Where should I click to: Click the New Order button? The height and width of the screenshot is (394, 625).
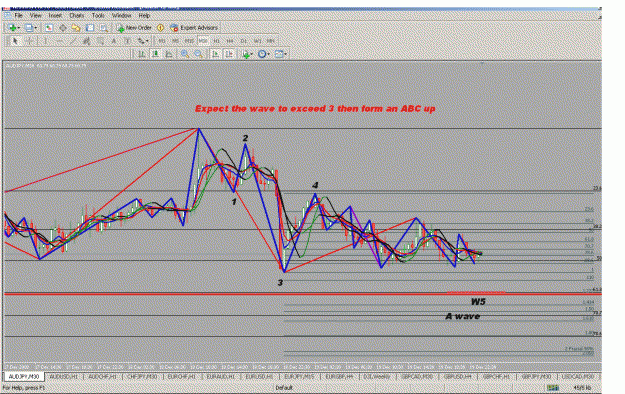[x=134, y=28]
